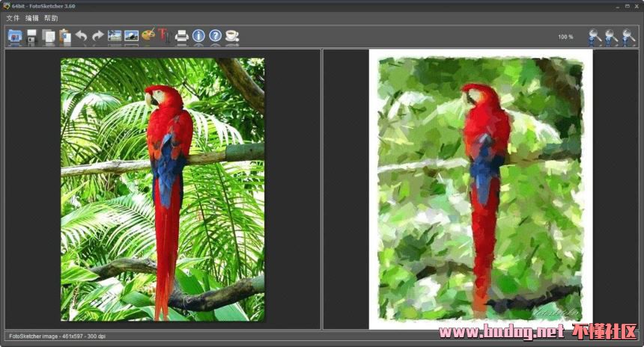Viewport: 644px width, 347px height.
Task: Open the 文件 menu
Action: [13, 18]
